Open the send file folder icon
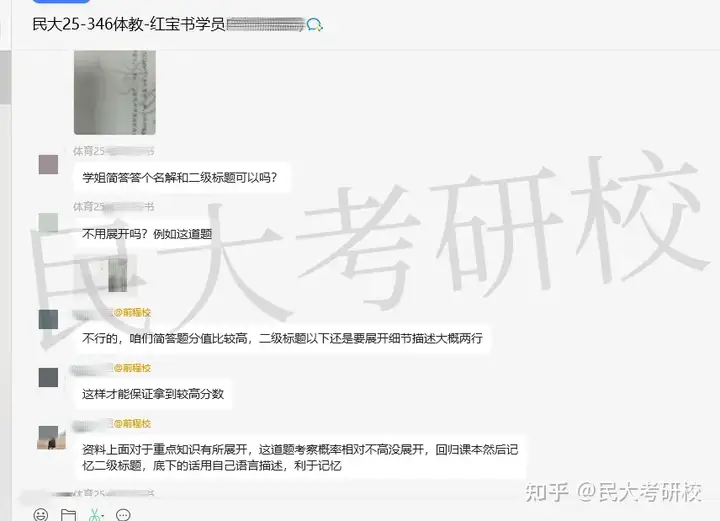This screenshot has width=720, height=521. (68, 515)
